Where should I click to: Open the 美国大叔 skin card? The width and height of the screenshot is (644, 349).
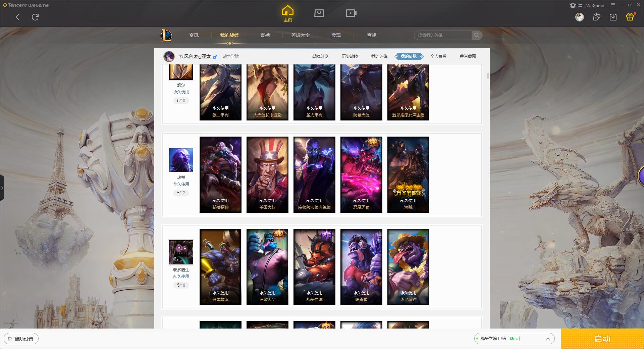[x=267, y=174]
